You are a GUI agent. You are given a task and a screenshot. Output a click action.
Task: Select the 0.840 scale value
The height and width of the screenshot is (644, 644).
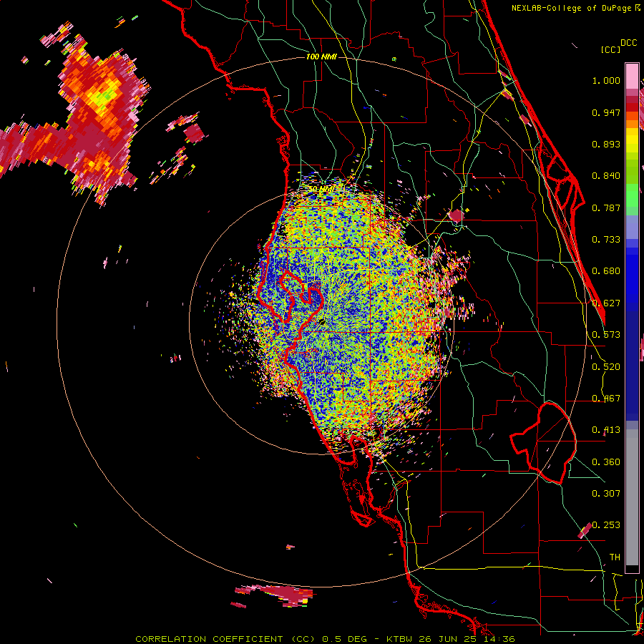[x=606, y=176]
